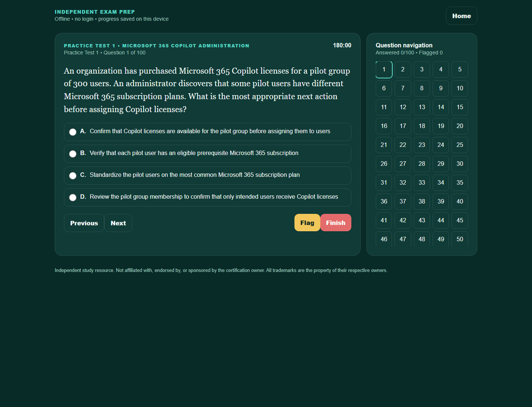Go to the Home page

pos(462,16)
